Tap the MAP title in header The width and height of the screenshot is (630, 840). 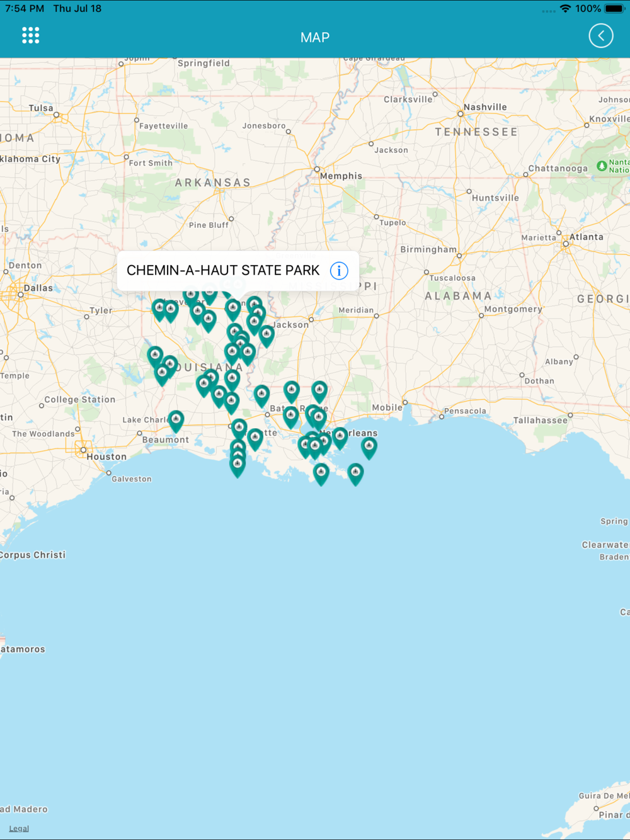[x=315, y=37]
